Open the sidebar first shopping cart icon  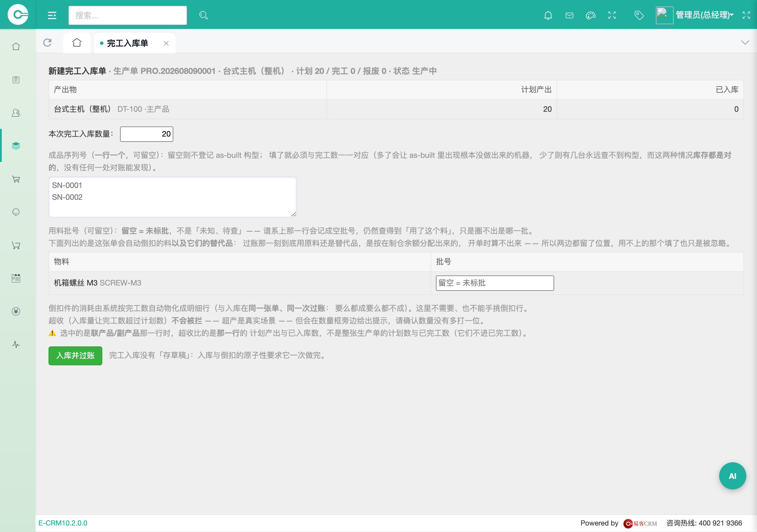pyautogui.click(x=16, y=179)
